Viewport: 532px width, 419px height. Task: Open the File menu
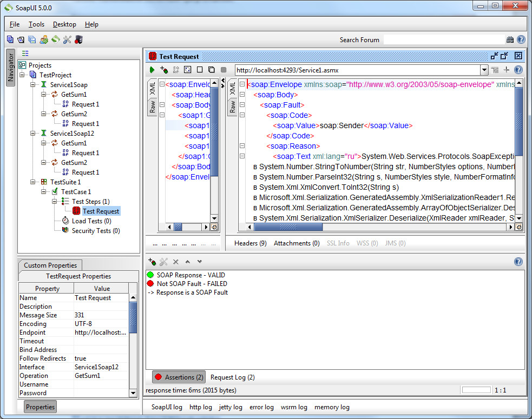click(15, 24)
